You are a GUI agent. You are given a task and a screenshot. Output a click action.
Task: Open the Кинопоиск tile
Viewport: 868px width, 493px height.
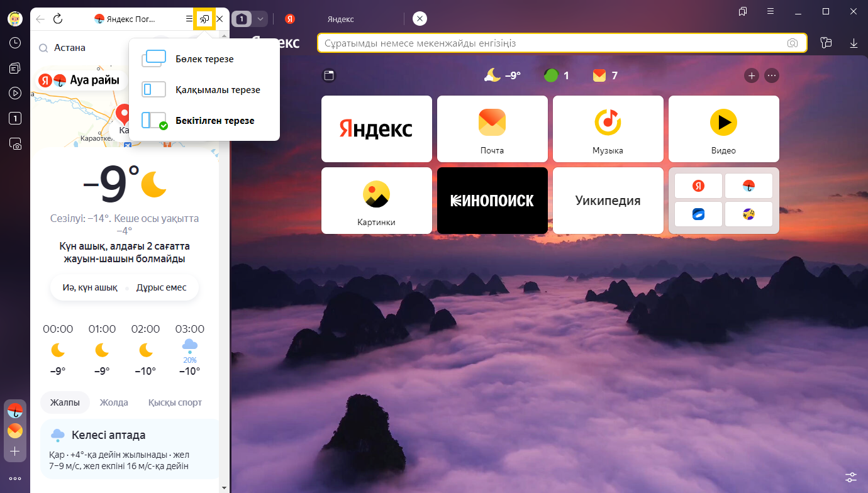pyautogui.click(x=492, y=201)
